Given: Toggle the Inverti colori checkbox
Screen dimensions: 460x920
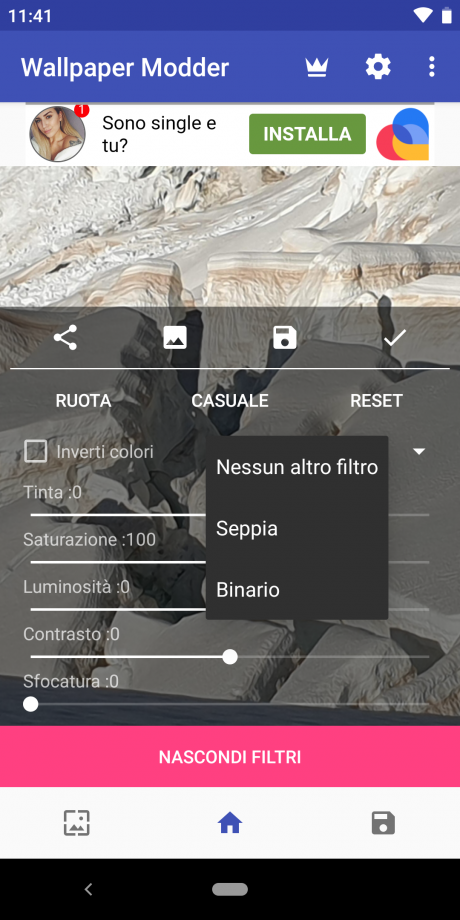Looking at the screenshot, I should [x=36, y=452].
